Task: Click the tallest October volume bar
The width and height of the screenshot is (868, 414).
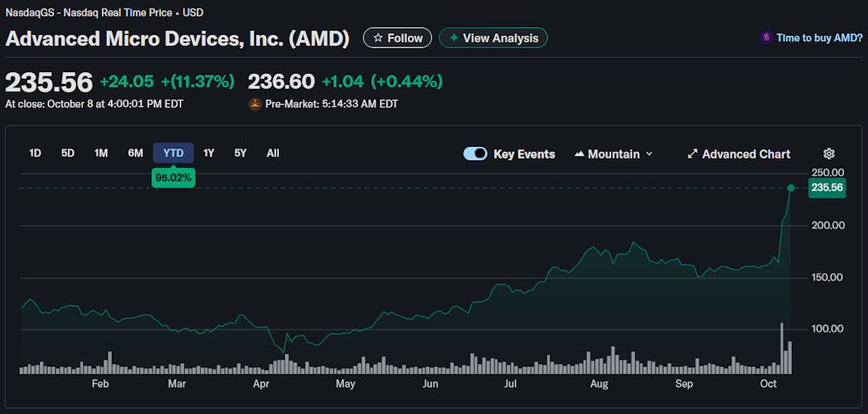Action: pyautogui.click(x=782, y=348)
